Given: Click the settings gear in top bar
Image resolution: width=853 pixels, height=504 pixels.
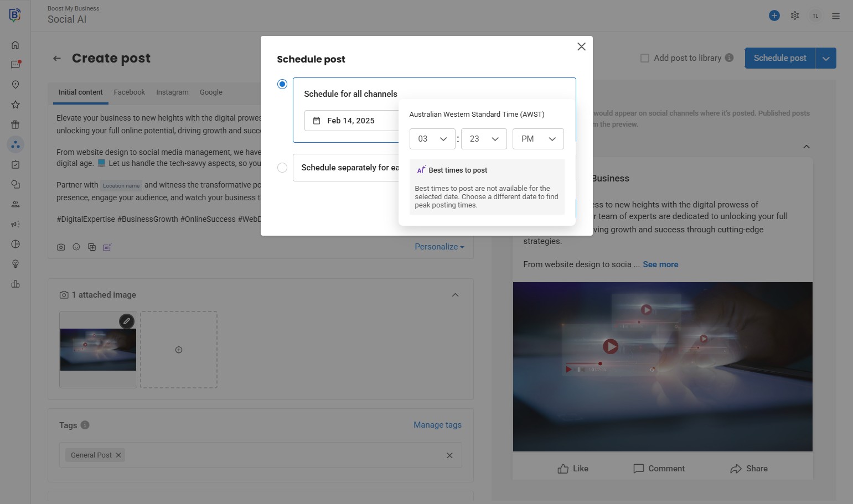Looking at the screenshot, I should (x=795, y=15).
